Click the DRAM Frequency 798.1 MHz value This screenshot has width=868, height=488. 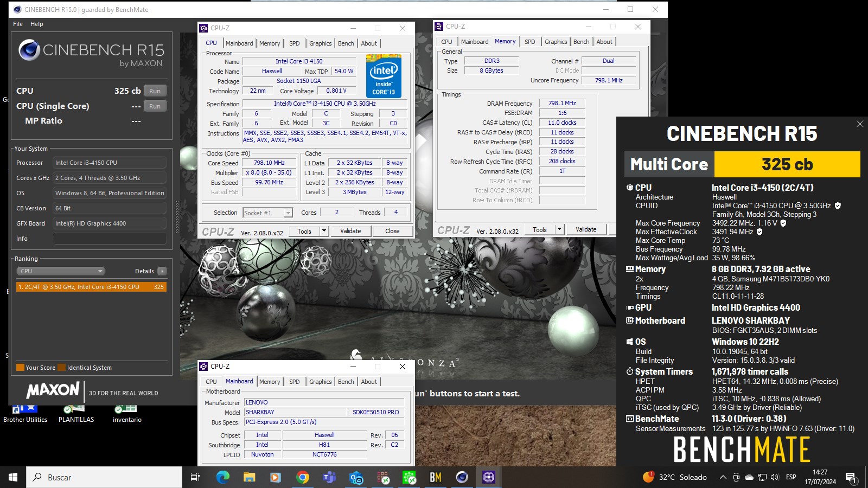coord(562,103)
